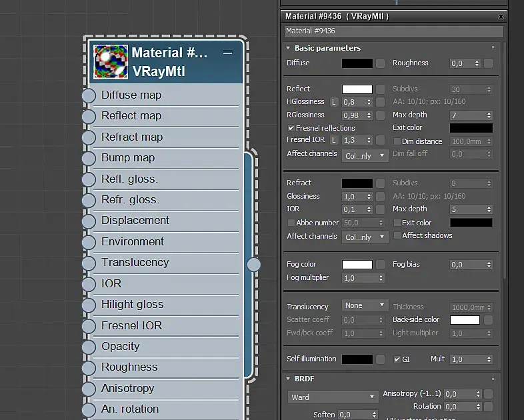
Task: Collapse the BRDF rollout
Action: 288,379
